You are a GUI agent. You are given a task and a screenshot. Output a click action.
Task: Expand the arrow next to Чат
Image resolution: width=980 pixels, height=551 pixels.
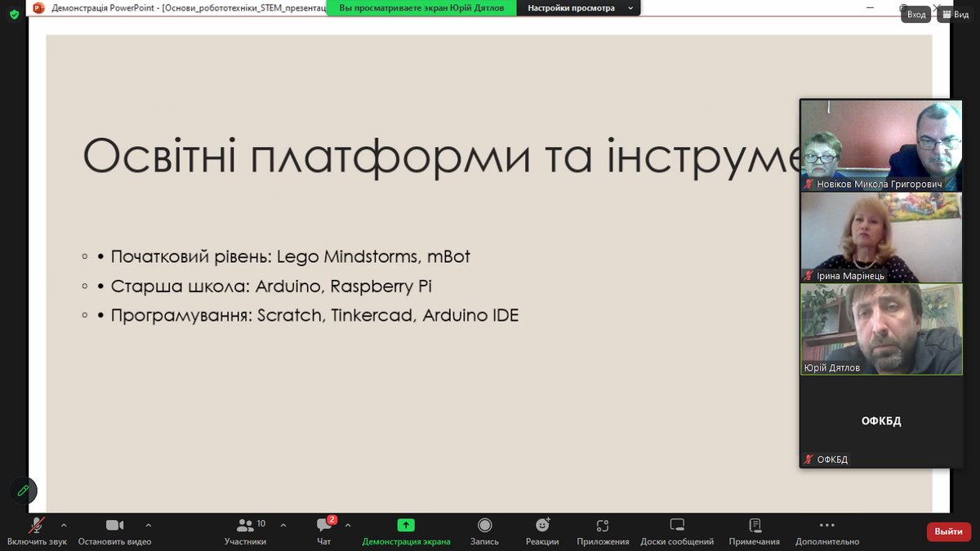[x=348, y=525]
